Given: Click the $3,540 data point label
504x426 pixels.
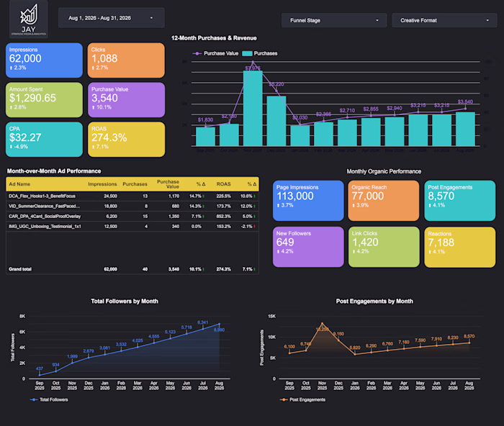Looking at the screenshot, I should pyautogui.click(x=465, y=102).
